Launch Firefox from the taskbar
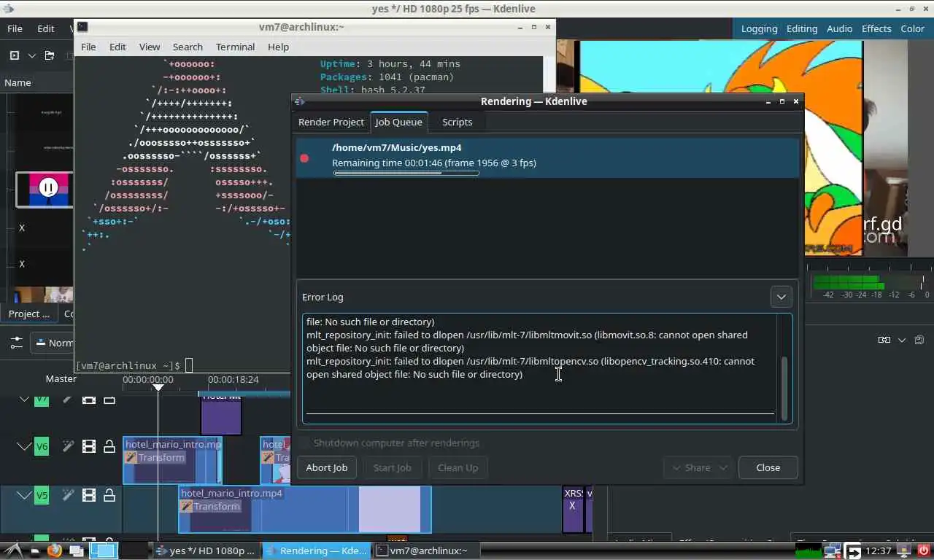 click(x=55, y=551)
